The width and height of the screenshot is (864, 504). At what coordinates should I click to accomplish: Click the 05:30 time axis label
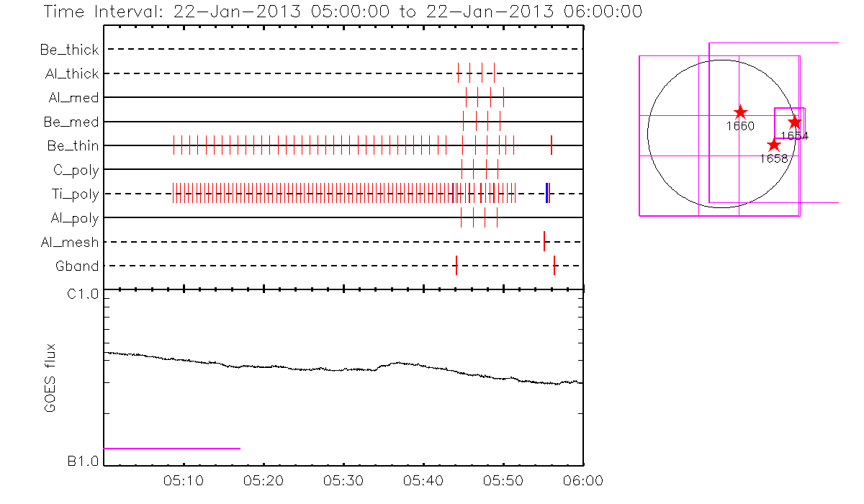click(343, 480)
